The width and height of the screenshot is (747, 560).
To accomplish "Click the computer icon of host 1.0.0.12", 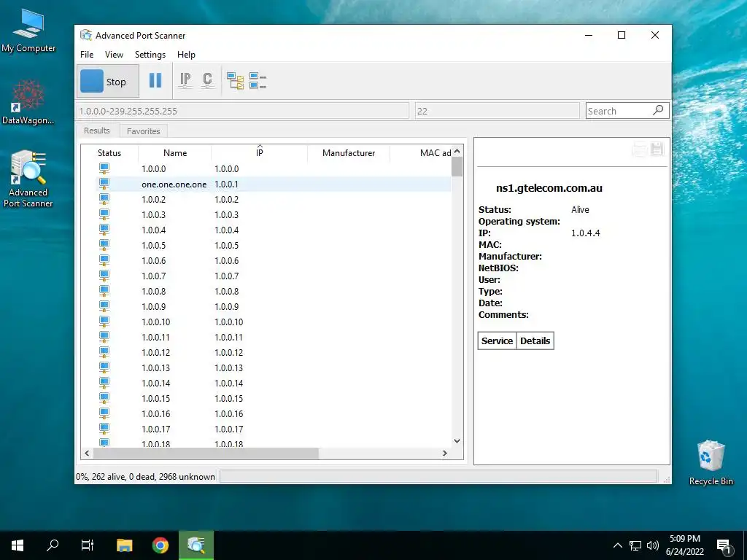I will tap(104, 352).
